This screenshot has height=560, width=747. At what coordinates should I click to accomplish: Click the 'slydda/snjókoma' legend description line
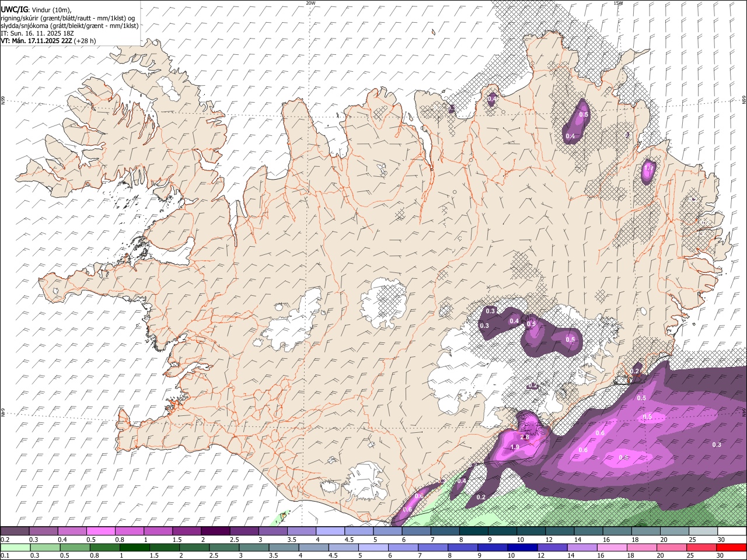coord(69,26)
